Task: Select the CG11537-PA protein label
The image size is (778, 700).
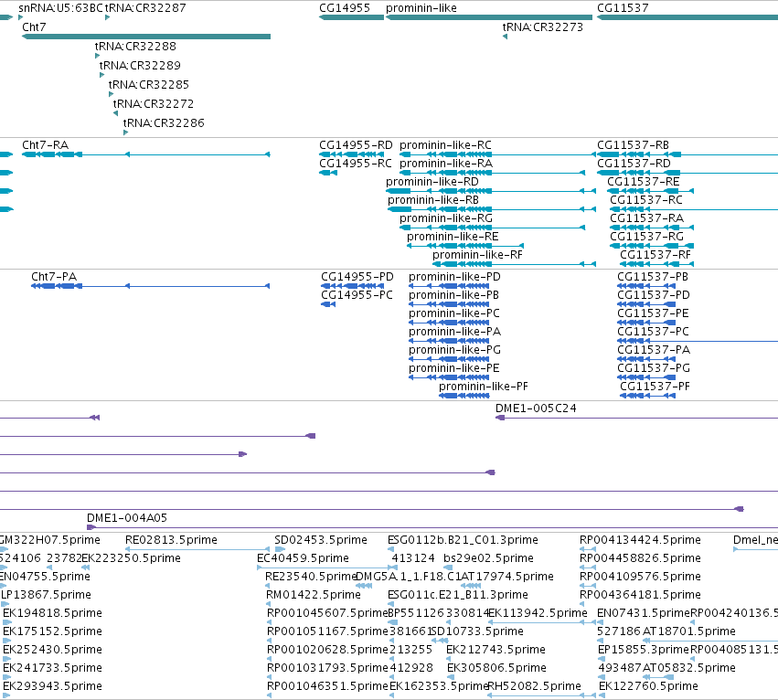Action: (654, 350)
